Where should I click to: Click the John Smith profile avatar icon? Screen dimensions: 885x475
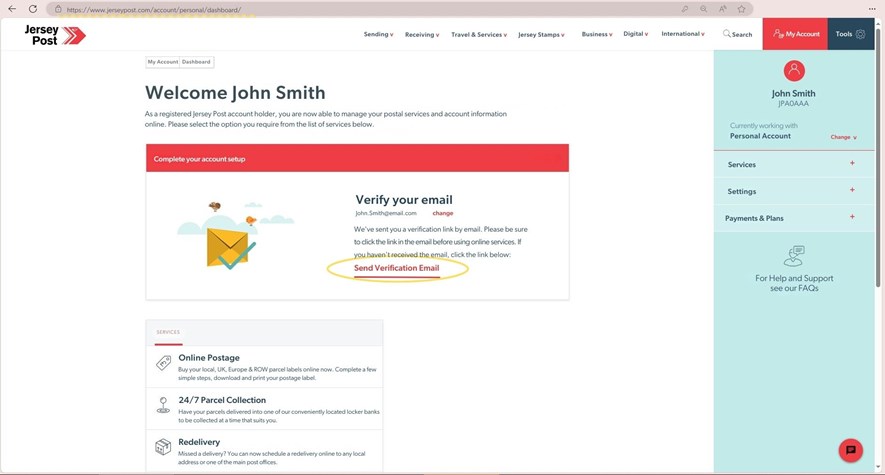point(794,70)
